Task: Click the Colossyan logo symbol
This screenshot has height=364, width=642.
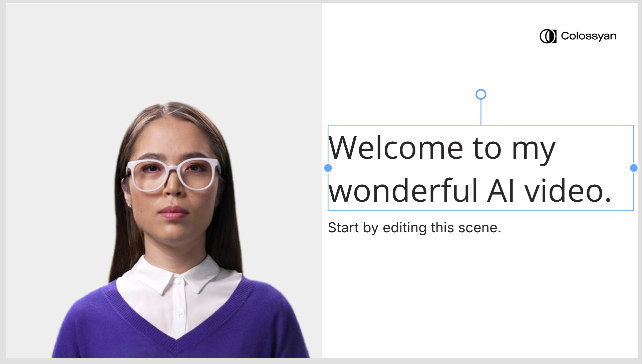Action: coord(548,36)
